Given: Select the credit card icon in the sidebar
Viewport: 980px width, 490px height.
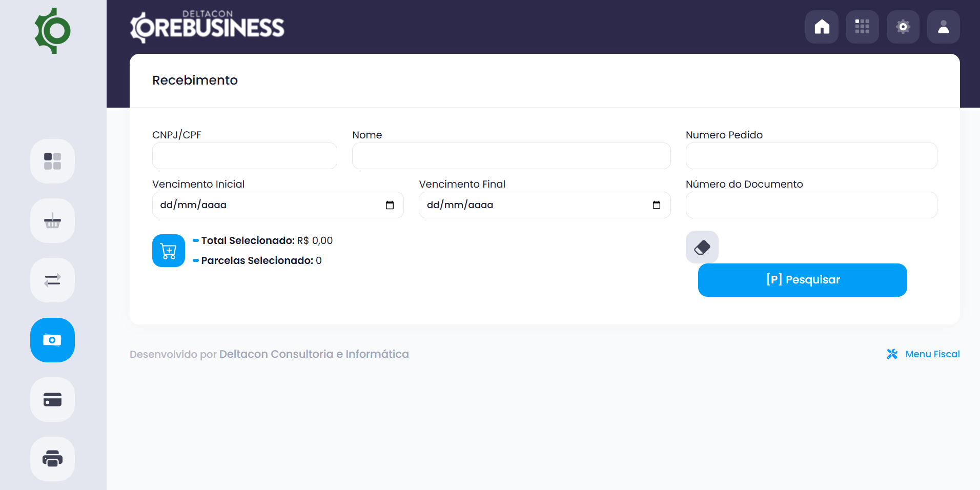Looking at the screenshot, I should coord(52,399).
